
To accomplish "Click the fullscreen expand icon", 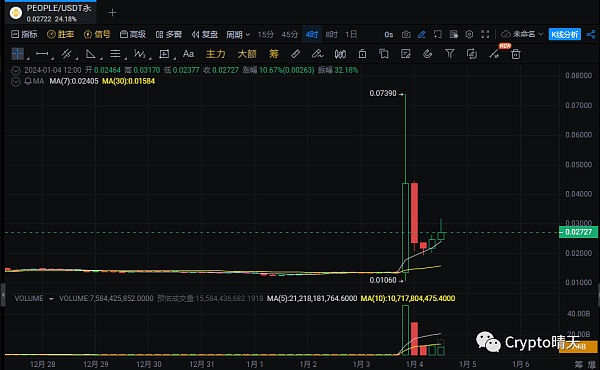I will (485, 34).
